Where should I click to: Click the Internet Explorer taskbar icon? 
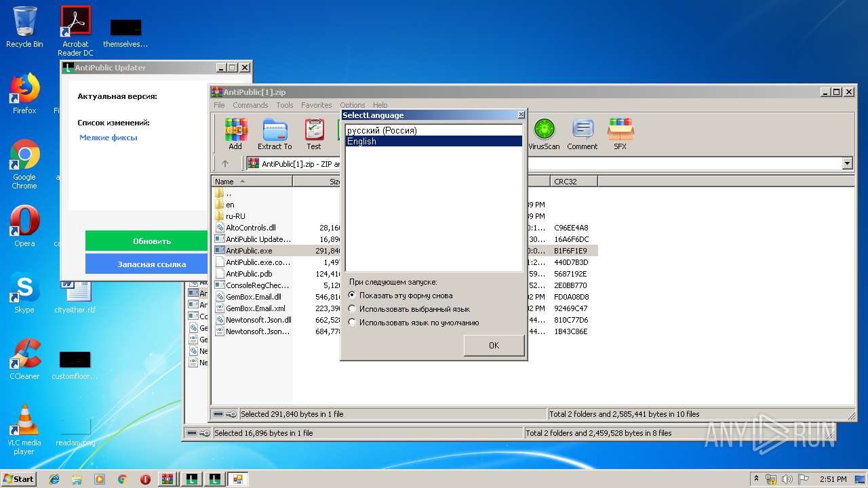pos(54,479)
